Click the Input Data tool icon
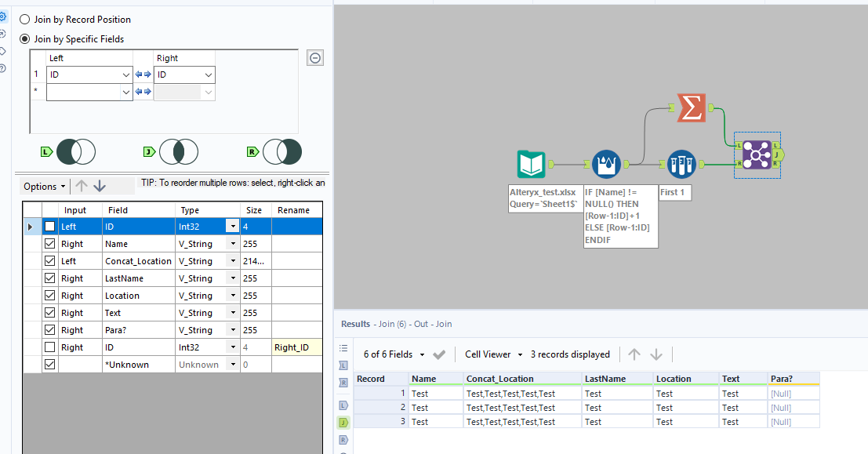This screenshot has width=868, height=454. coord(532,164)
